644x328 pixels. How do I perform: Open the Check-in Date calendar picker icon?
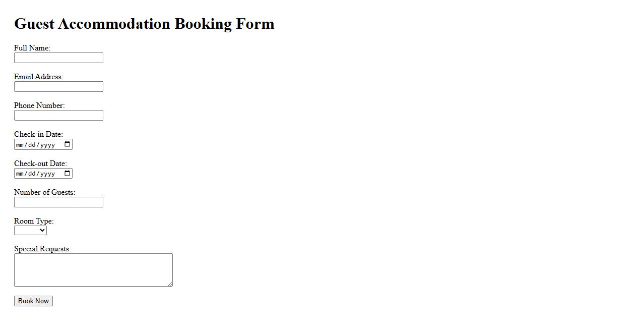click(68, 144)
